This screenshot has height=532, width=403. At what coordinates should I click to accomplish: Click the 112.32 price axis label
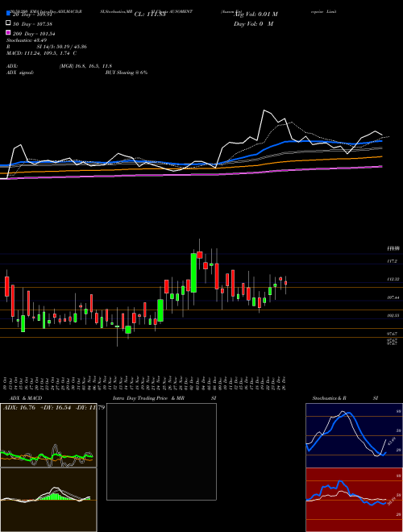(x=393, y=279)
